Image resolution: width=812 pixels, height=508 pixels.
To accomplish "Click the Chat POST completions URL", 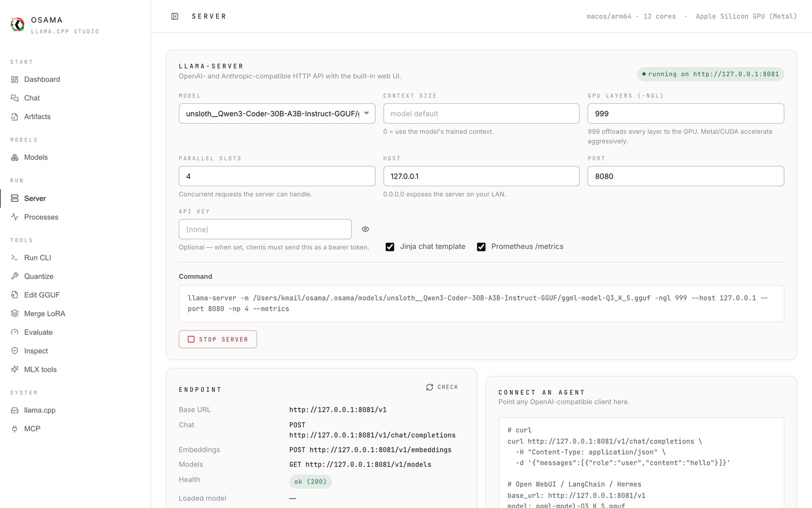I will pos(372,430).
